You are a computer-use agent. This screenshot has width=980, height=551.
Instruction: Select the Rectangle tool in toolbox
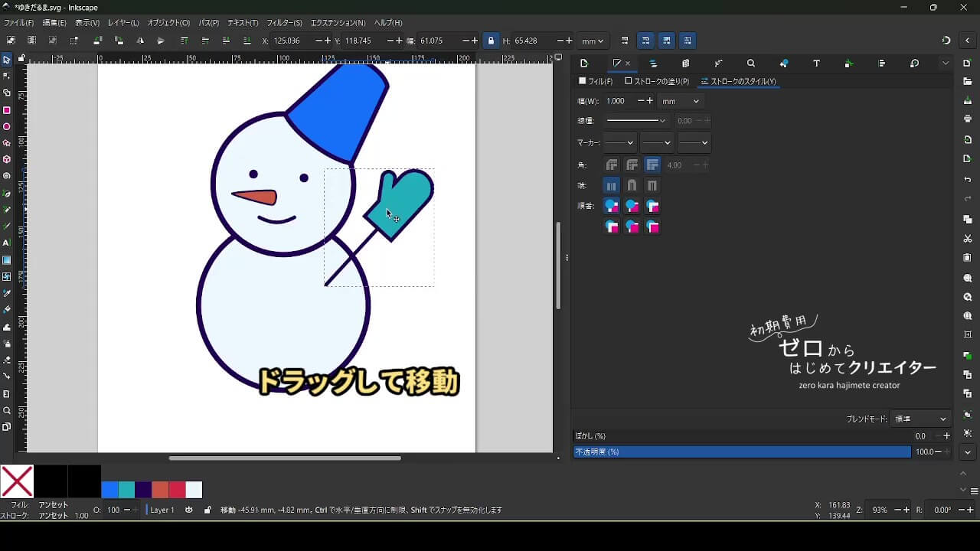click(x=7, y=110)
